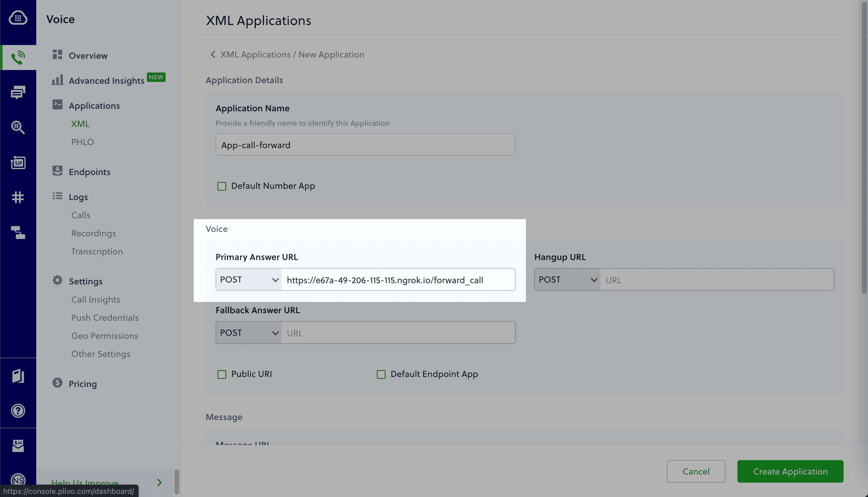
Task: Toggle Default Number App checkbox
Action: pos(222,186)
